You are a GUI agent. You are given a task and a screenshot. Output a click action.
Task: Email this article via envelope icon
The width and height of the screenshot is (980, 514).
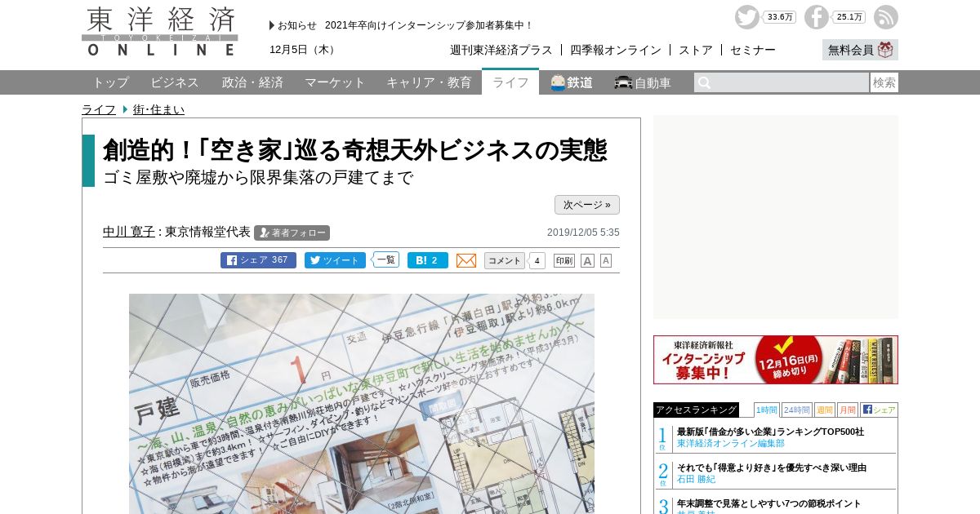(466, 260)
